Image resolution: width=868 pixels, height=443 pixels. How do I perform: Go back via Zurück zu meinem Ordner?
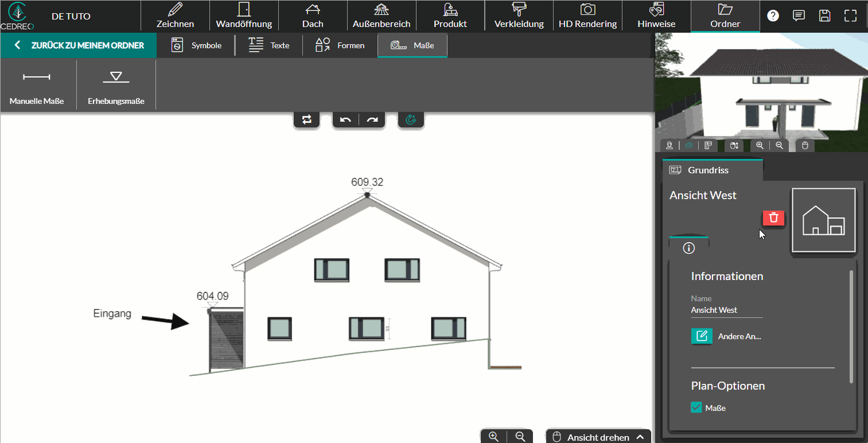[x=79, y=45]
